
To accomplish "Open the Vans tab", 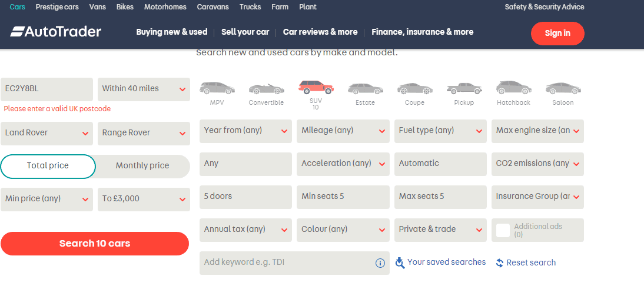I will [x=97, y=7].
